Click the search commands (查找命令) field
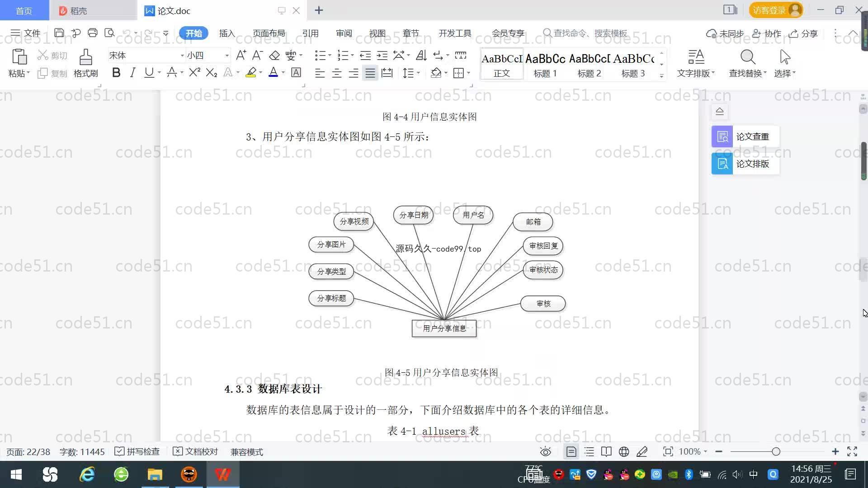Viewport: 868px width, 488px height. 585,33
